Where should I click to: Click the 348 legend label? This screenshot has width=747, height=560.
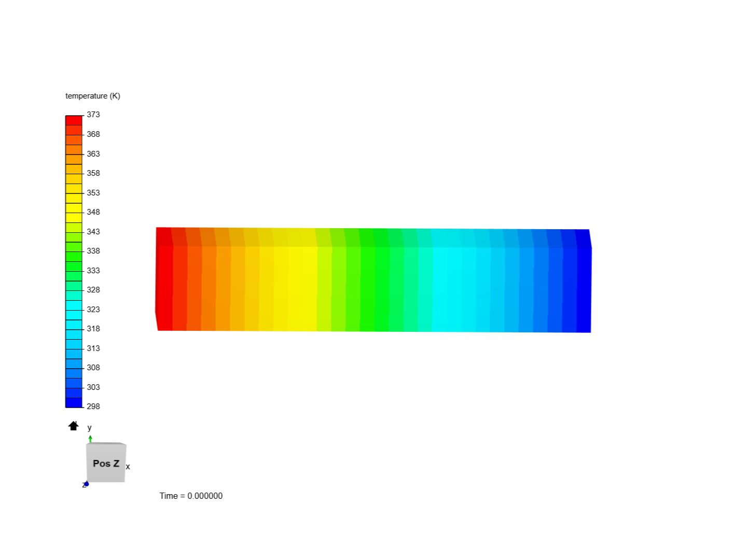click(93, 212)
